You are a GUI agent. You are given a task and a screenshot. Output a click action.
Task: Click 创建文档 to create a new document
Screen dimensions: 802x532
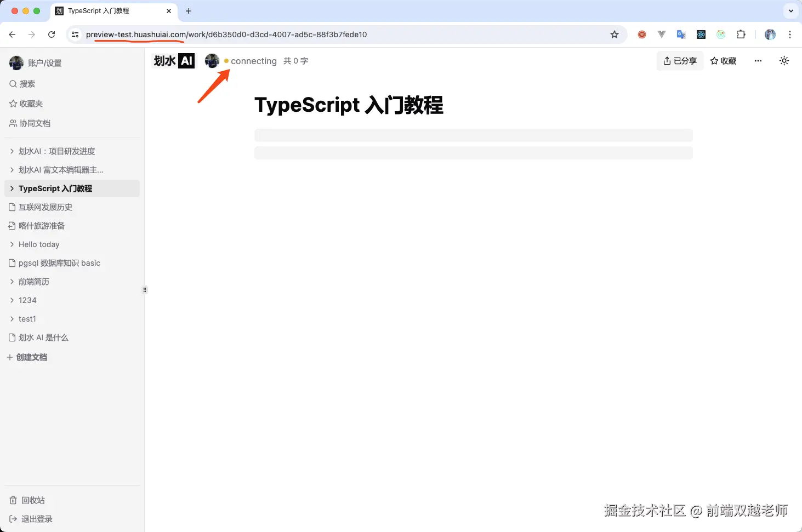coord(31,357)
